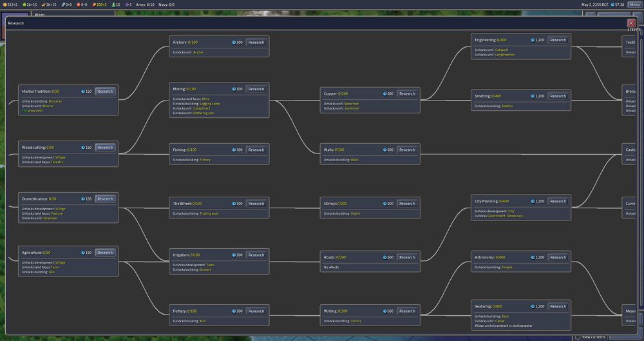
Task: Click Research on the City Planning card
Action: point(558,201)
